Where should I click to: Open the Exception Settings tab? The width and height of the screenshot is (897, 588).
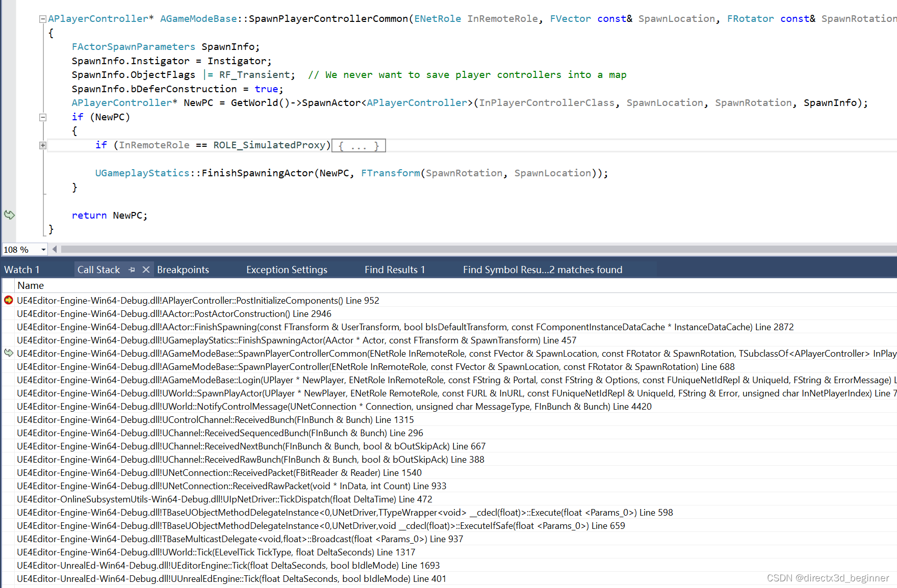point(287,270)
